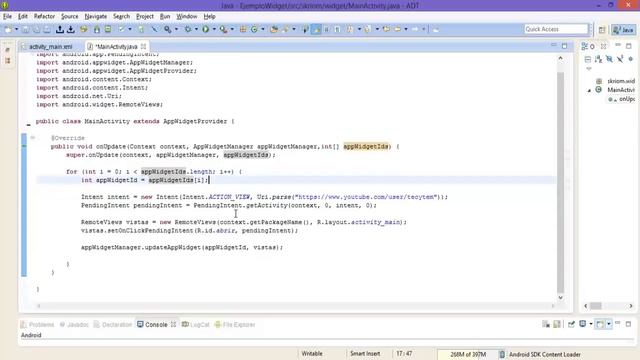Viewport: 640px width, 360px height.
Task: Open the File menu
Action: coord(7,16)
